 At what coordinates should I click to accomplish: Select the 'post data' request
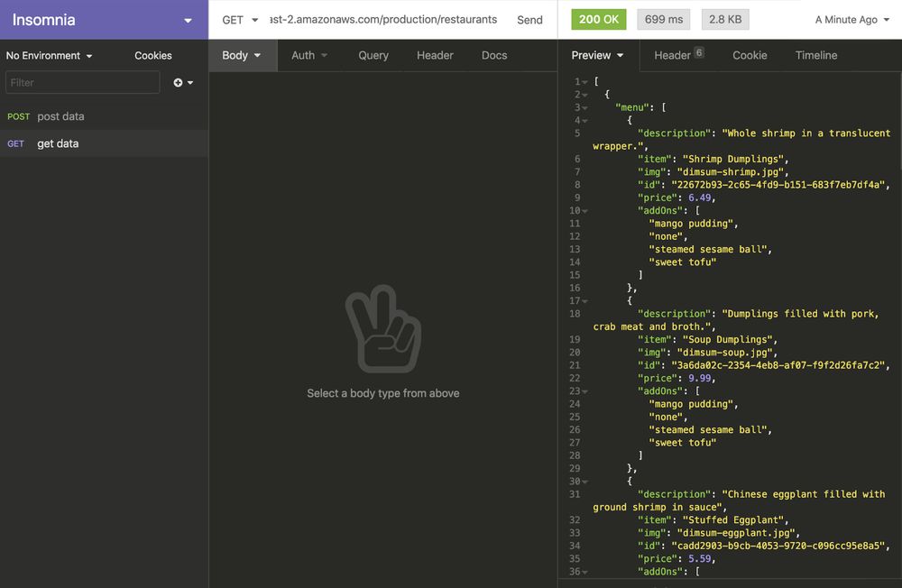click(60, 116)
